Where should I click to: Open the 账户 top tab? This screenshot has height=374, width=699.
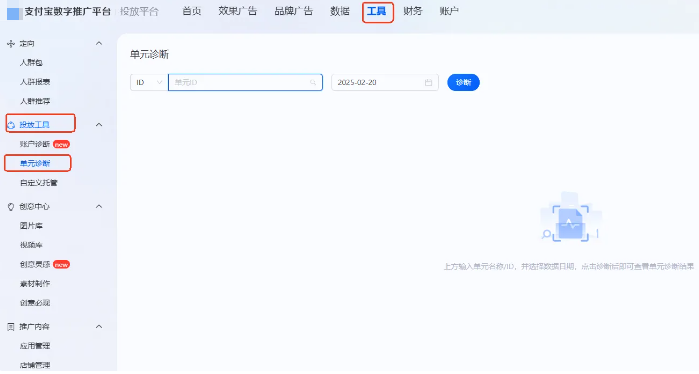[449, 11]
